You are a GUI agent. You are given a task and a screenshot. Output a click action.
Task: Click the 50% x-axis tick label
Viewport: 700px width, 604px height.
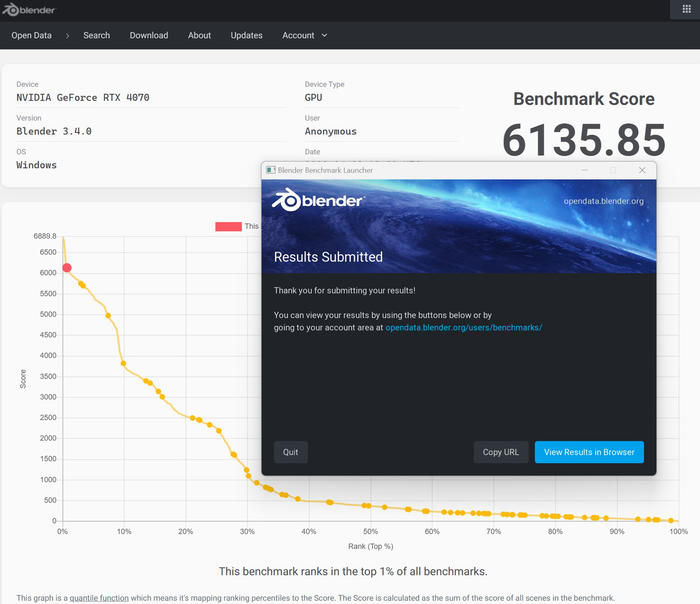coord(370,531)
